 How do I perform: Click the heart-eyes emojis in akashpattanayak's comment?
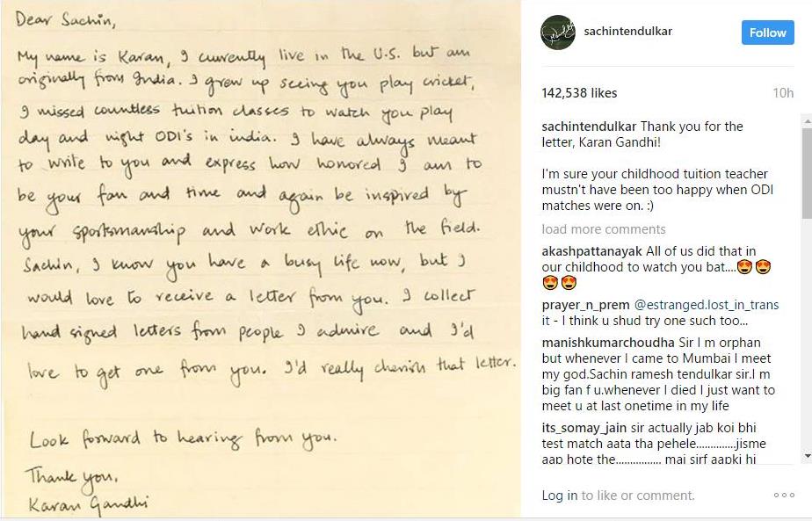pyautogui.click(x=753, y=267)
